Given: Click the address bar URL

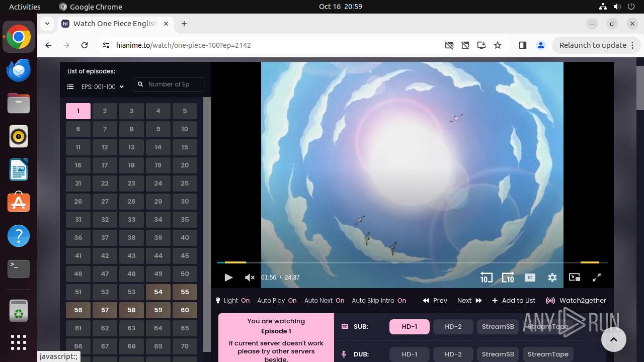Looking at the screenshot, I should (183, 45).
